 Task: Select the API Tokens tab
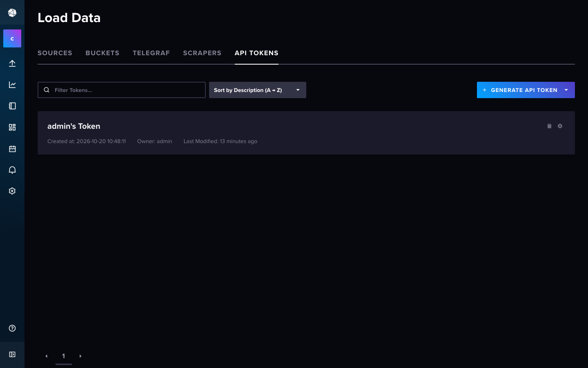[256, 53]
